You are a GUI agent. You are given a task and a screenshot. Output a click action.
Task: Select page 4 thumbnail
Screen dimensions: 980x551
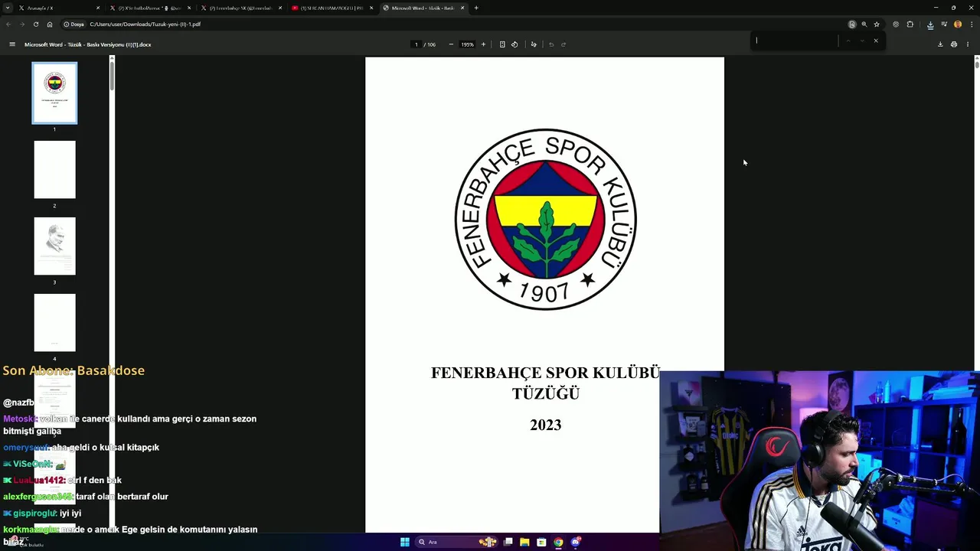click(x=54, y=322)
